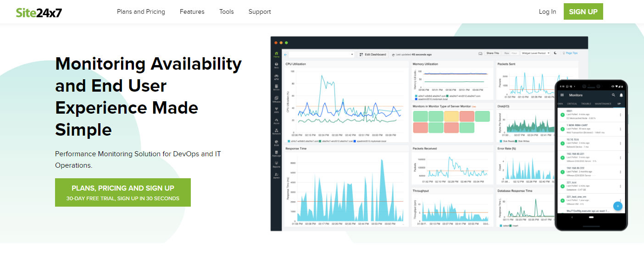Select Web icon in dashboard sidebar
This screenshot has height=263, width=644.
pyautogui.click(x=277, y=66)
